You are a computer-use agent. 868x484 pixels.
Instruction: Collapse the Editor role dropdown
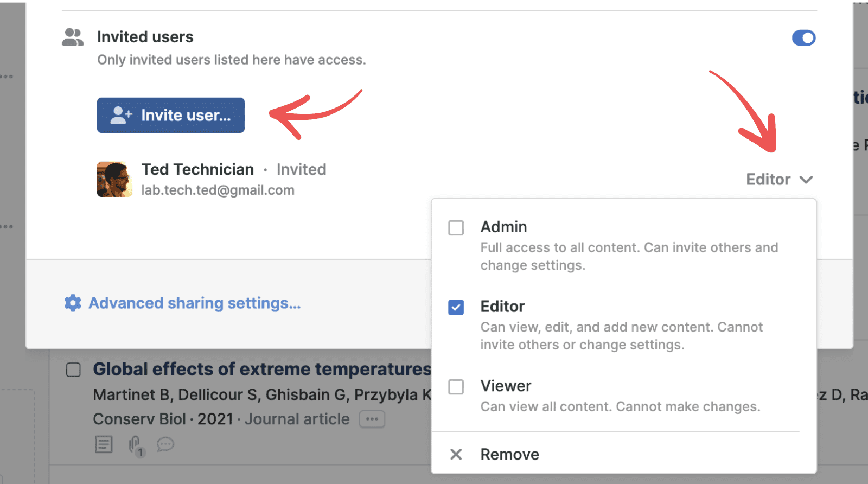pos(779,180)
